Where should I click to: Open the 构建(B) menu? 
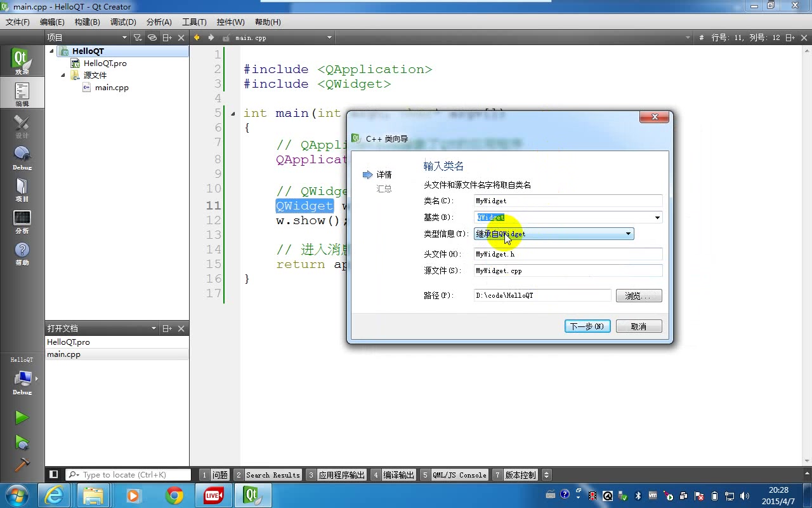pyautogui.click(x=87, y=22)
